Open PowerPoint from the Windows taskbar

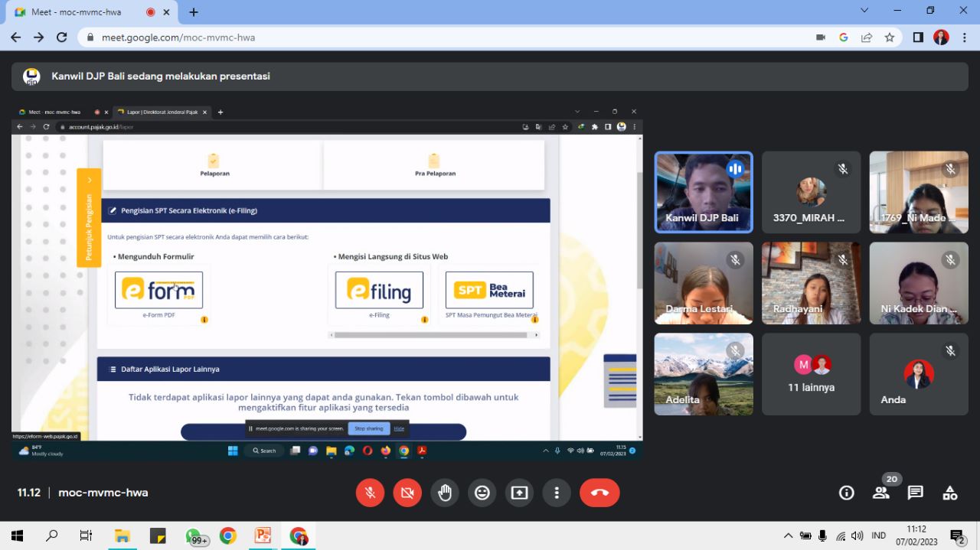[263, 535]
